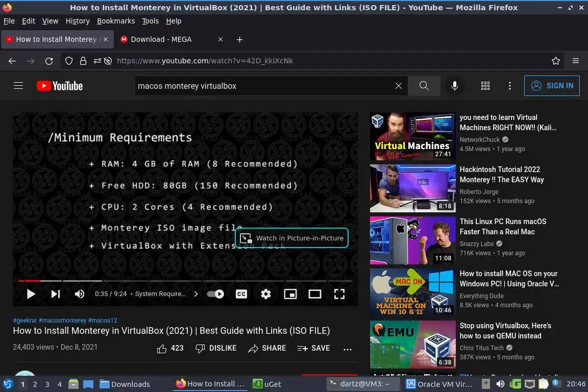
Task: Open the player settings gear
Action: (x=266, y=294)
